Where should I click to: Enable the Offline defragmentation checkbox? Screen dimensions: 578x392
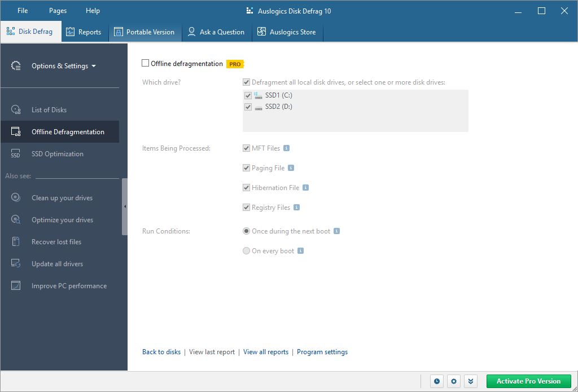(145, 63)
